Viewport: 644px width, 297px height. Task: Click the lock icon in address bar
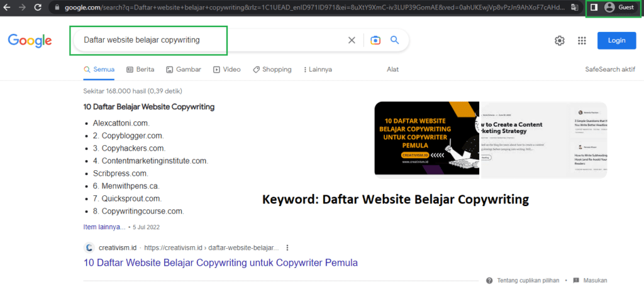pos(57,8)
